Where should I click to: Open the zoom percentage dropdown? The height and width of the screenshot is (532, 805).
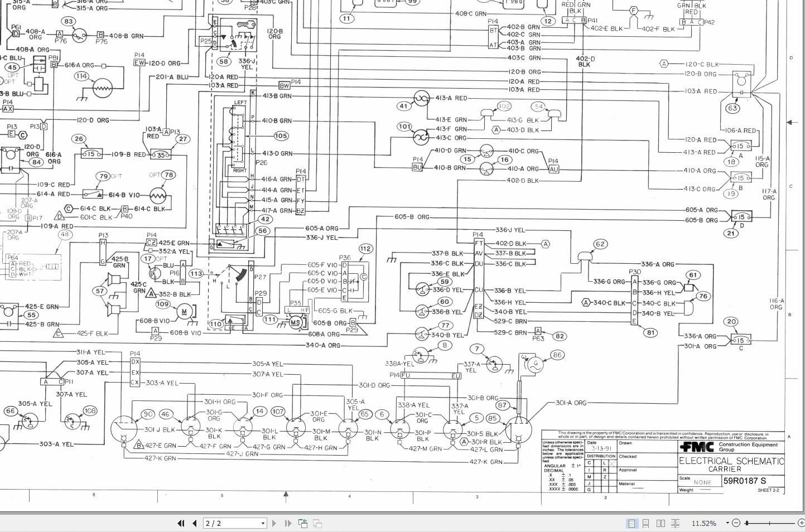[727, 523]
